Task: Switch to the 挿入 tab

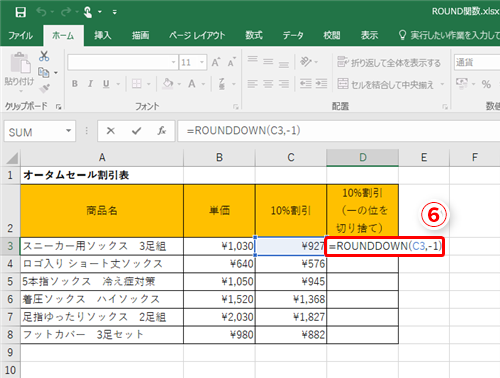Action: tap(102, 35)
